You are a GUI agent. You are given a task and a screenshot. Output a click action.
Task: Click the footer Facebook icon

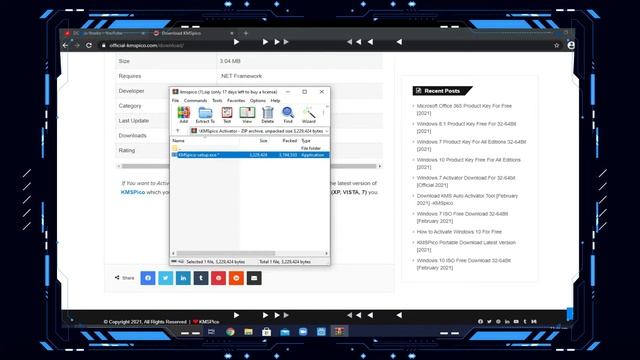[480, 322]
